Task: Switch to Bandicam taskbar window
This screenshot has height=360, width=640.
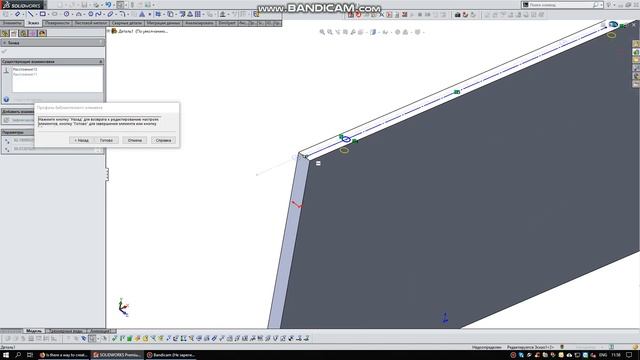Action: point(172,355)
